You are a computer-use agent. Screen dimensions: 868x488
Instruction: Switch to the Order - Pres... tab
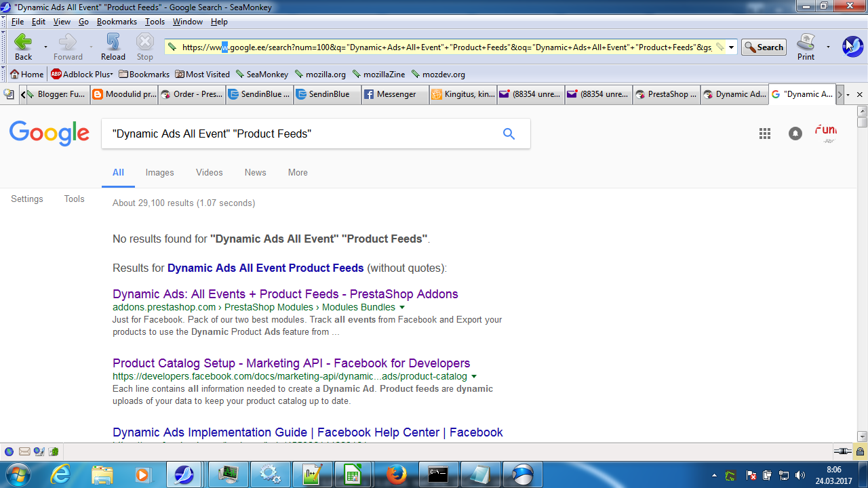192,95
